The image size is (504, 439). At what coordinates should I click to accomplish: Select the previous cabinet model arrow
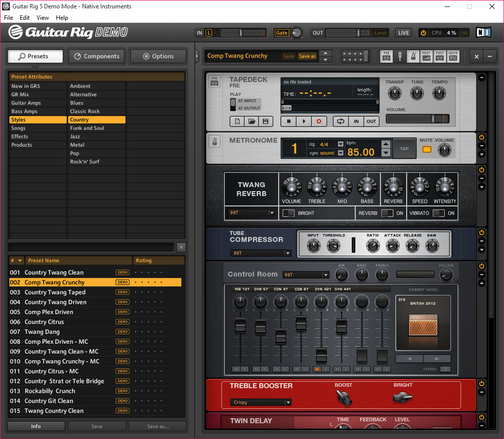(x=409, y=359)
